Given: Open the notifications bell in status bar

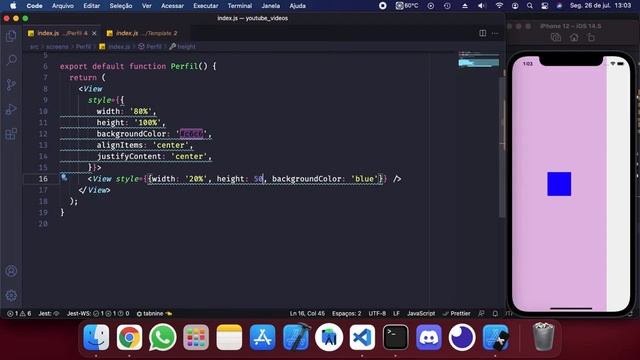Looking at the screenshot, I should point(495,313).
